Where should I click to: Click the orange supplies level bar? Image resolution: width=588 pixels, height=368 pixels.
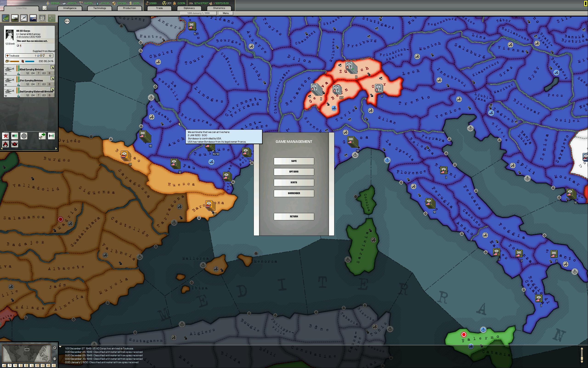14,61
